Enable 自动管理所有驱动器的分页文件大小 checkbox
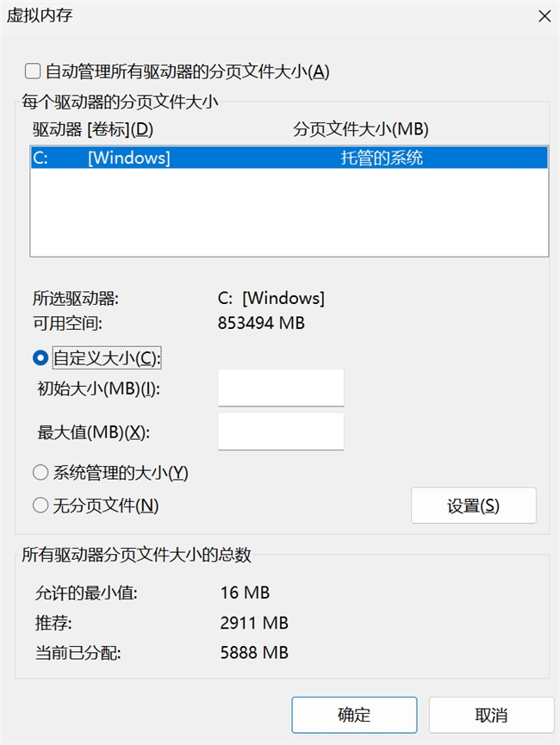The image size is (560, 745). point(33,71)
